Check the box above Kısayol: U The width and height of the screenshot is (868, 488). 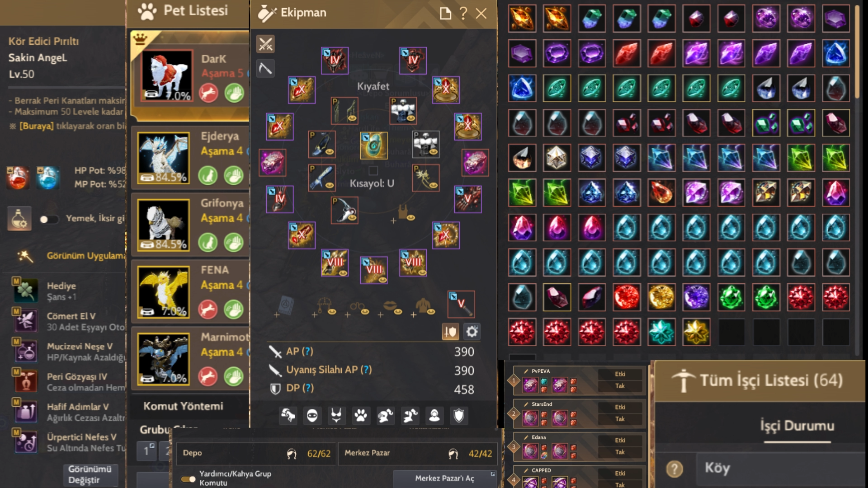tap(373, 170)
